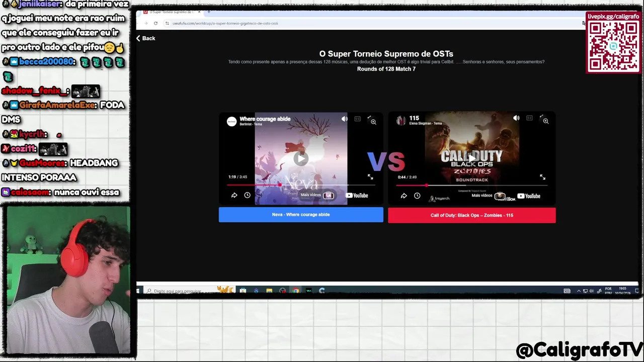Toggle captions on the 115 video

[529, 118]
